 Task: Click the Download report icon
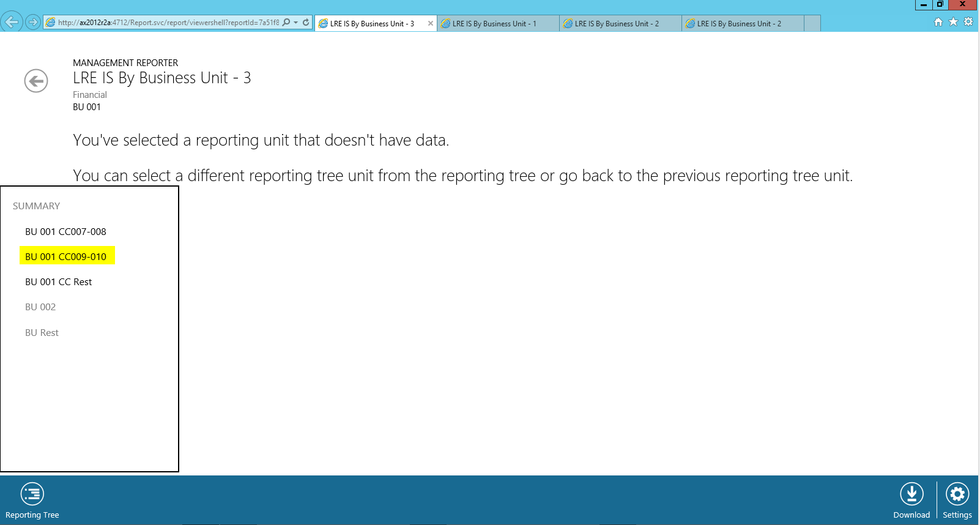(x=911, y=494)
